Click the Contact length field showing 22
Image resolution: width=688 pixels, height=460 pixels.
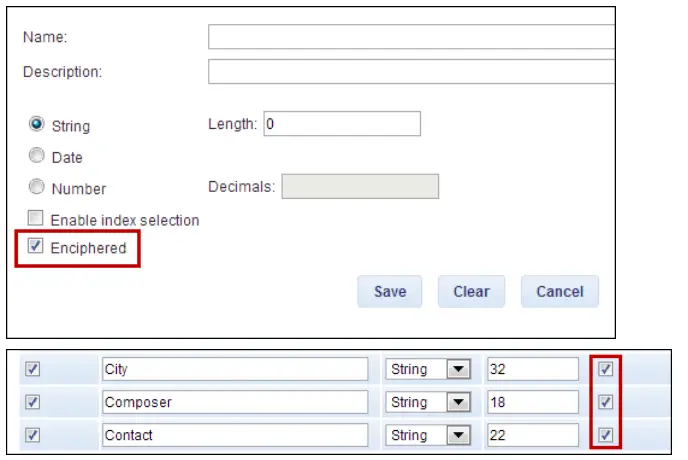tap(532, 436)
